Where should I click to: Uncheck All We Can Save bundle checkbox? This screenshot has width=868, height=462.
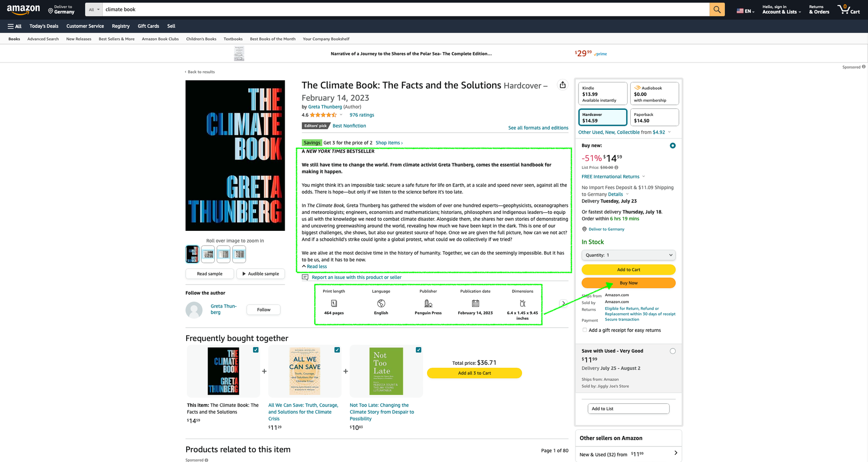[x=337, y=350]
